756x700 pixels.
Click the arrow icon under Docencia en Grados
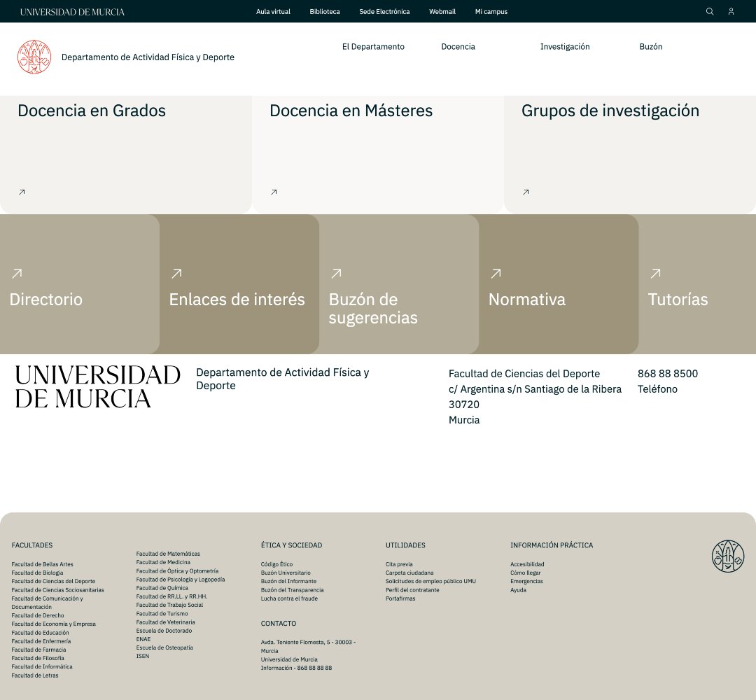pyautogui.click(x=22, y=192)
